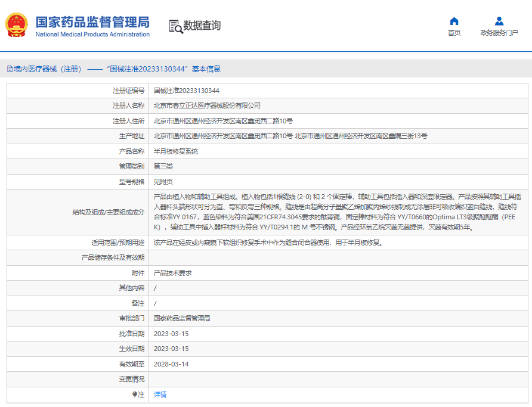Open the 详情 details link

click(x=160, y=394)
